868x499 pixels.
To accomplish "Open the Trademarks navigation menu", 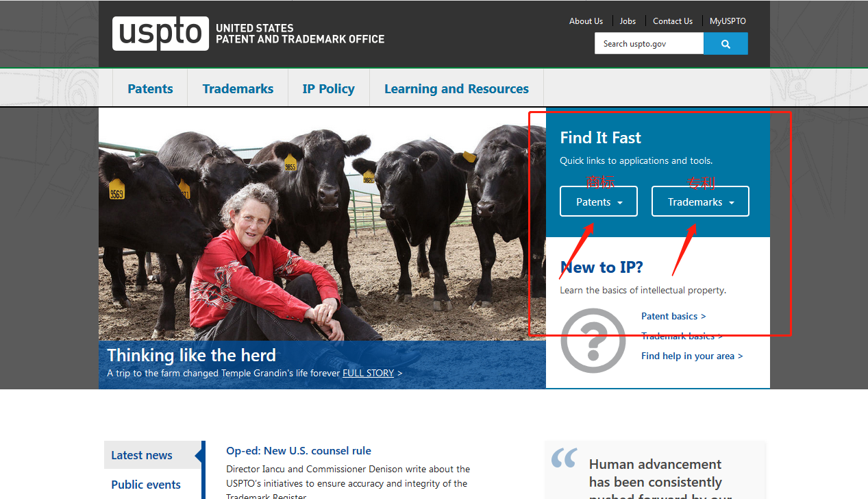I will tap(238, 88).
